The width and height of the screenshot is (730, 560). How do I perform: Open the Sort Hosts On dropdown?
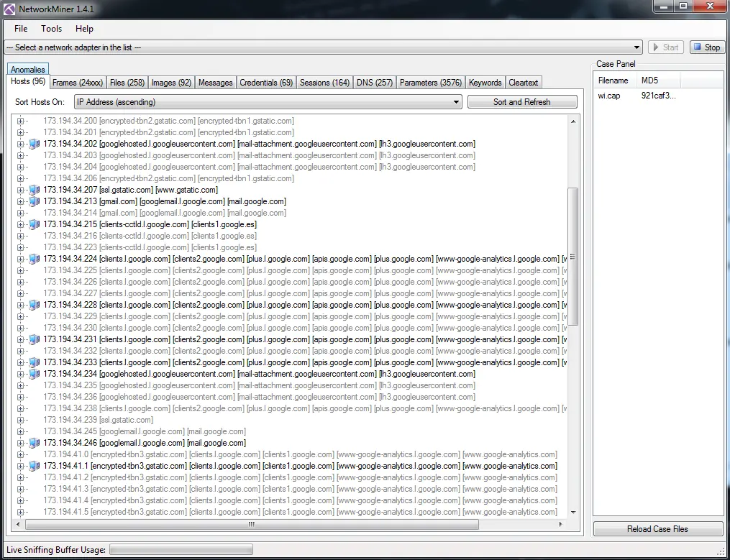point(456,102)
